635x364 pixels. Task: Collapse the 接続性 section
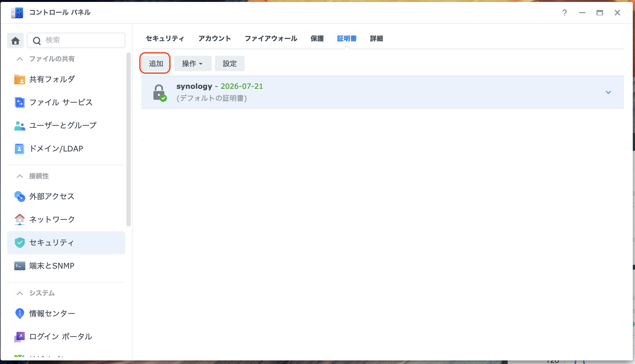coord(19,176)
